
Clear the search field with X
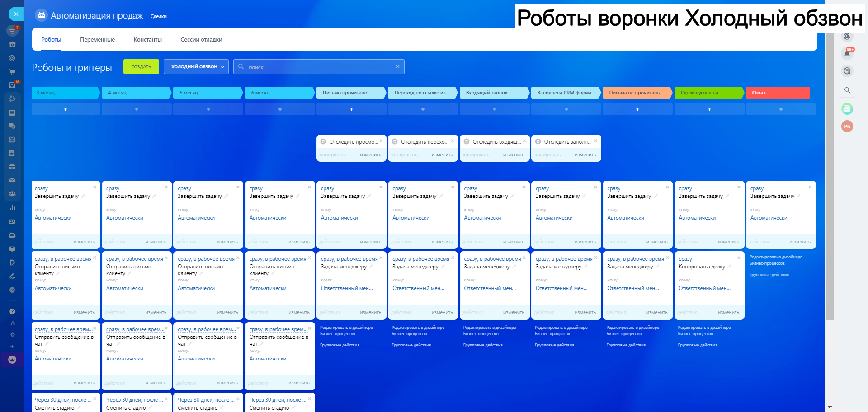coord(397,66)
